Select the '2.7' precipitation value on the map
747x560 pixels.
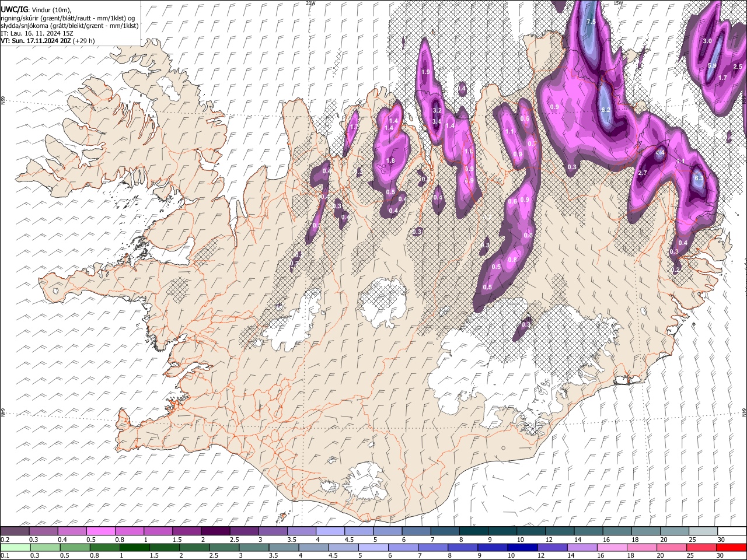(643, 173)
